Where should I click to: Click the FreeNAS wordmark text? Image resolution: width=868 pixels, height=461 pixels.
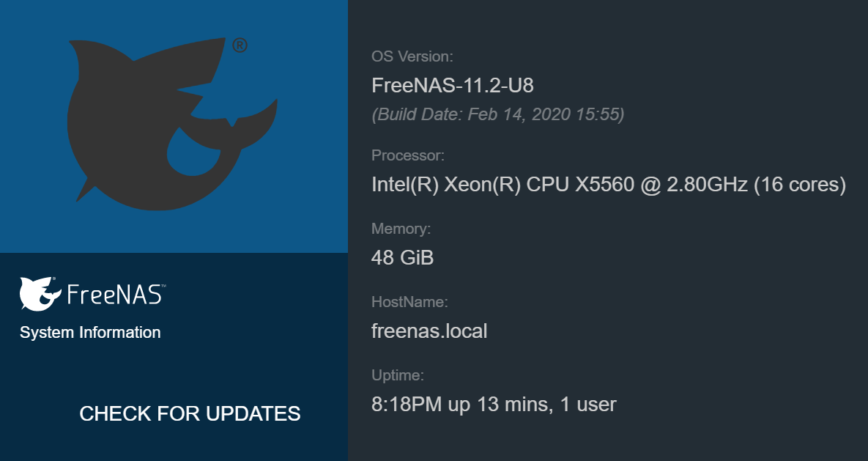112,295
